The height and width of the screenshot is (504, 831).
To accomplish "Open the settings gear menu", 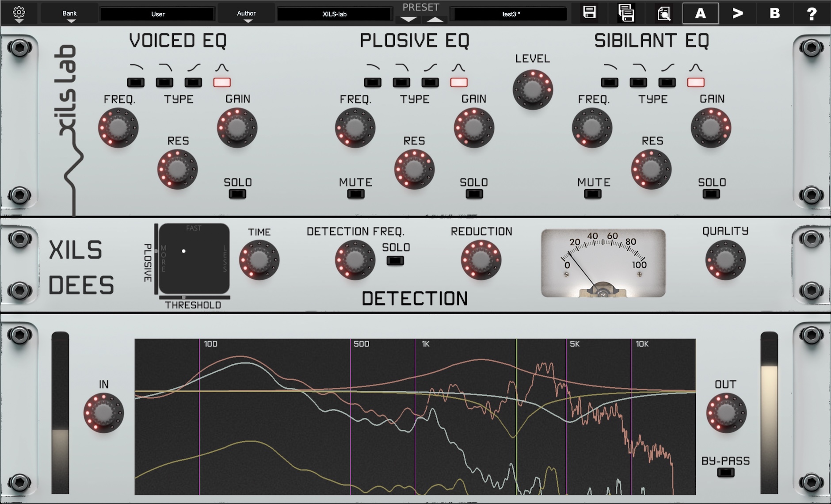I will pos(19,13).
